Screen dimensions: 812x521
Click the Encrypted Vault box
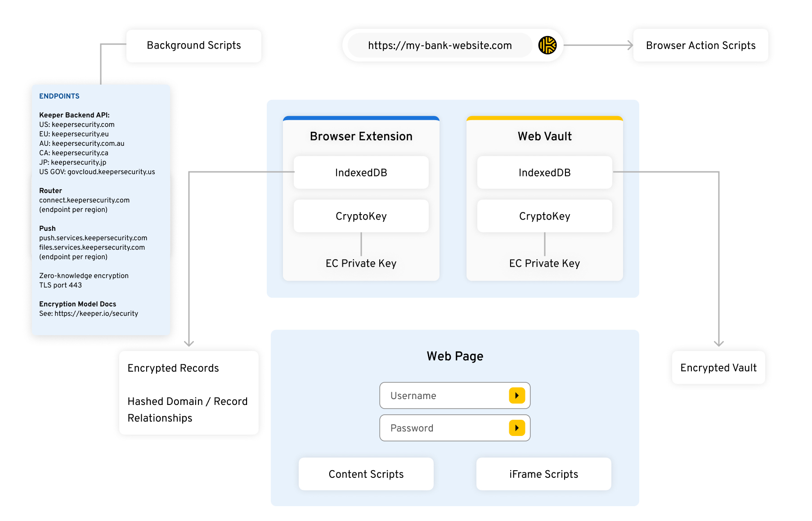(x=718, y=368)
